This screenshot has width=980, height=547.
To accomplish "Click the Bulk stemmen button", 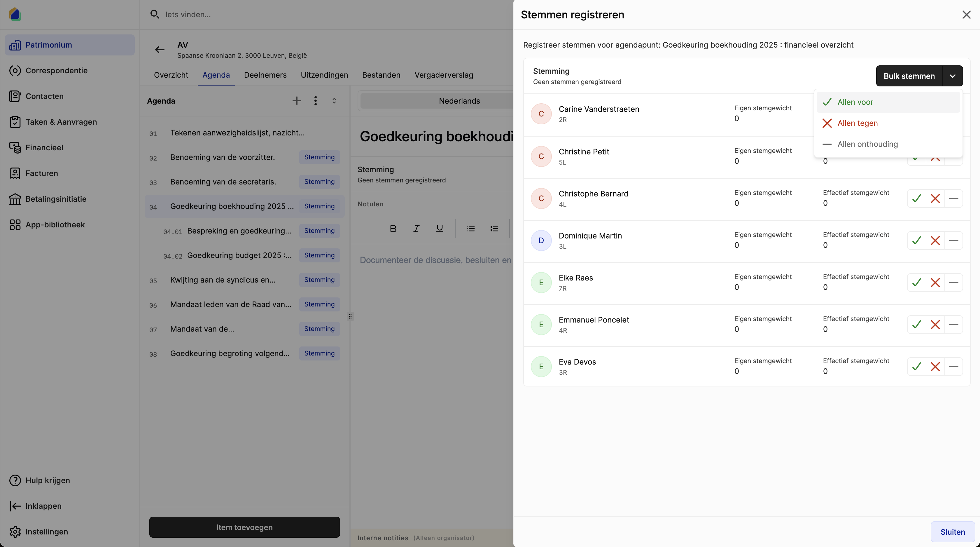I will coord(909,76).
